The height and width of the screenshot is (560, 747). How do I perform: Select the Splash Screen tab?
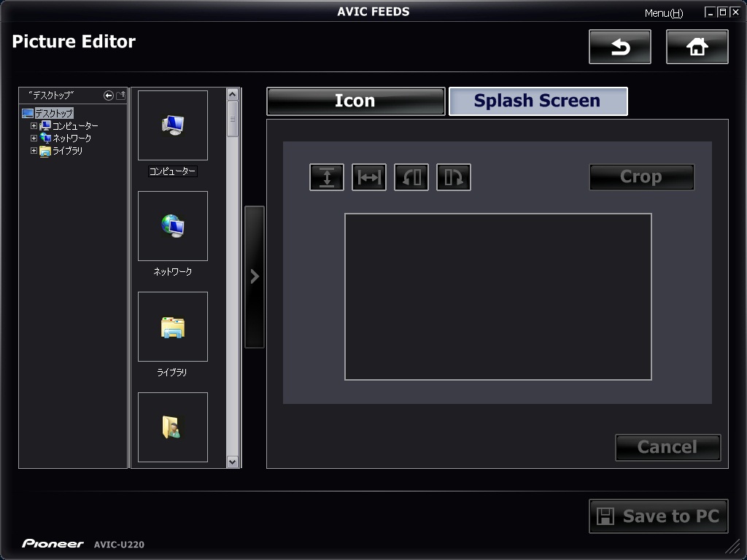pyautogui.click(x=538, y=101)
